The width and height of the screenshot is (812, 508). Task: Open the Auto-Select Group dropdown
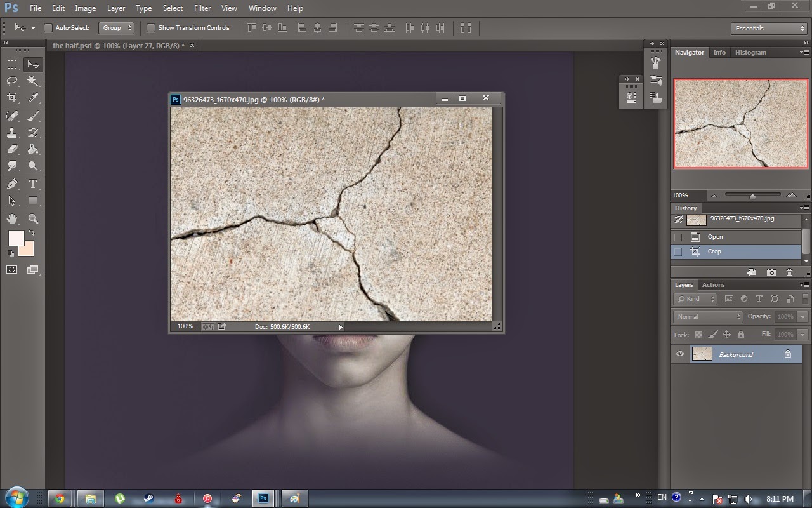click(x=117, y=28)
